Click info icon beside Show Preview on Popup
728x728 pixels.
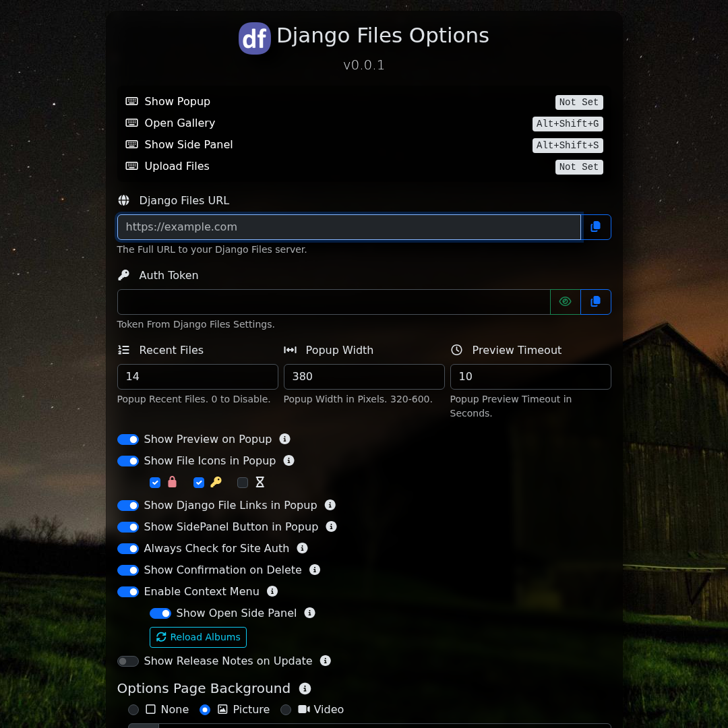point(285,439)
